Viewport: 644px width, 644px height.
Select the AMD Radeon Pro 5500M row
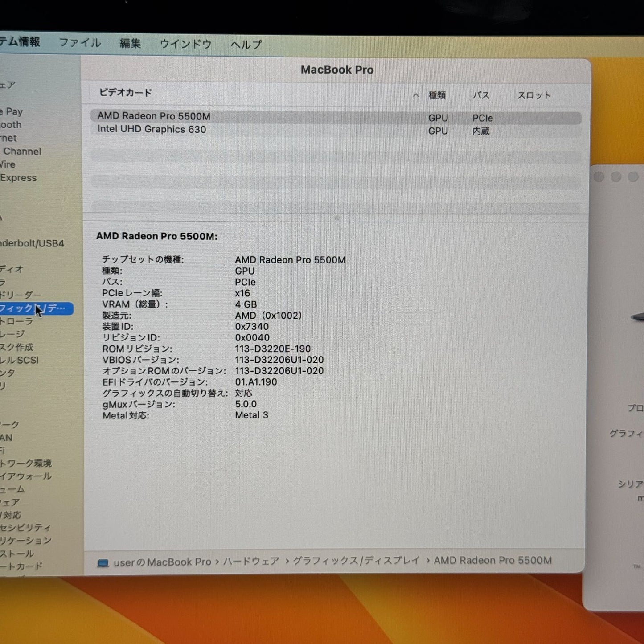[x=336, y=117]
